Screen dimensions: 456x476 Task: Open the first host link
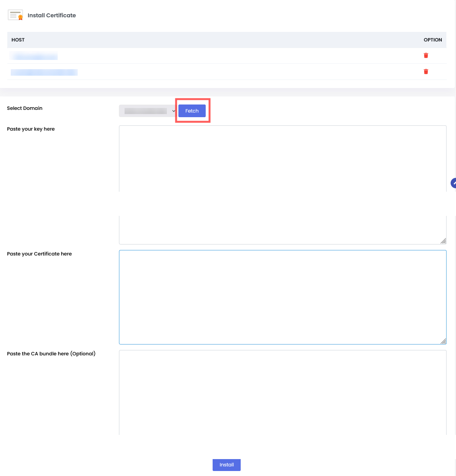[x=34, y=56]
